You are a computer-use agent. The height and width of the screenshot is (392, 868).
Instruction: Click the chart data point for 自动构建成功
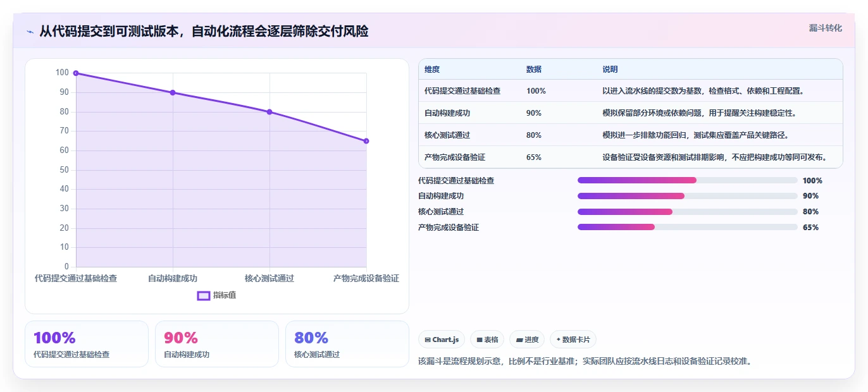tap(173, 93)
